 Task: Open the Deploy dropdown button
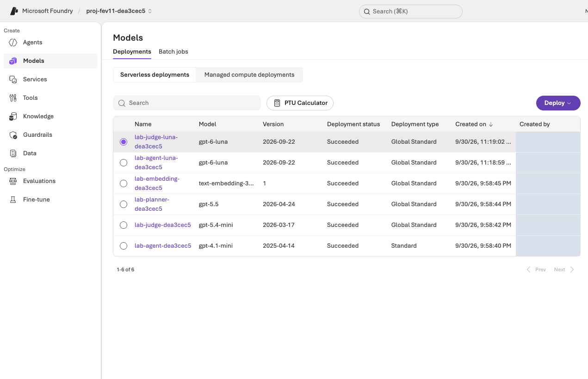[558, 103]
